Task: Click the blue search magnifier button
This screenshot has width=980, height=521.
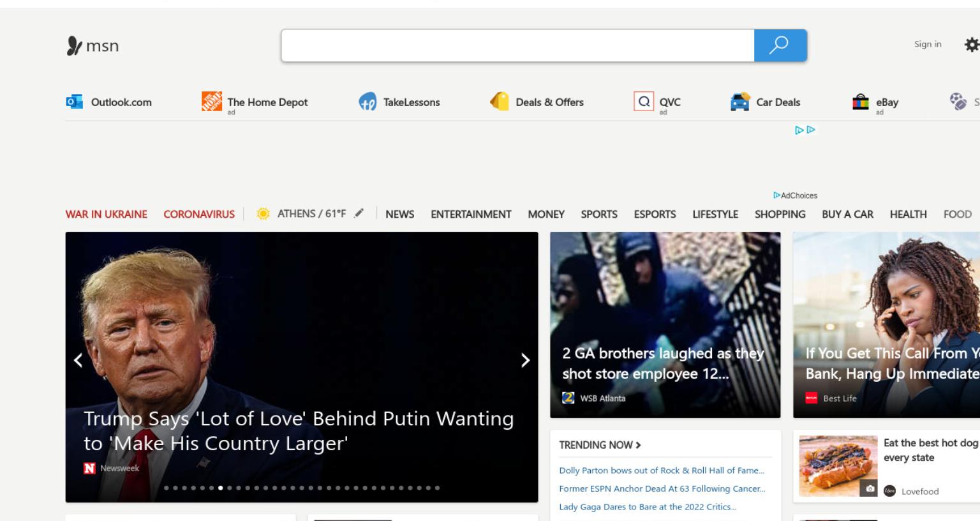Action: tap(780, 45)
